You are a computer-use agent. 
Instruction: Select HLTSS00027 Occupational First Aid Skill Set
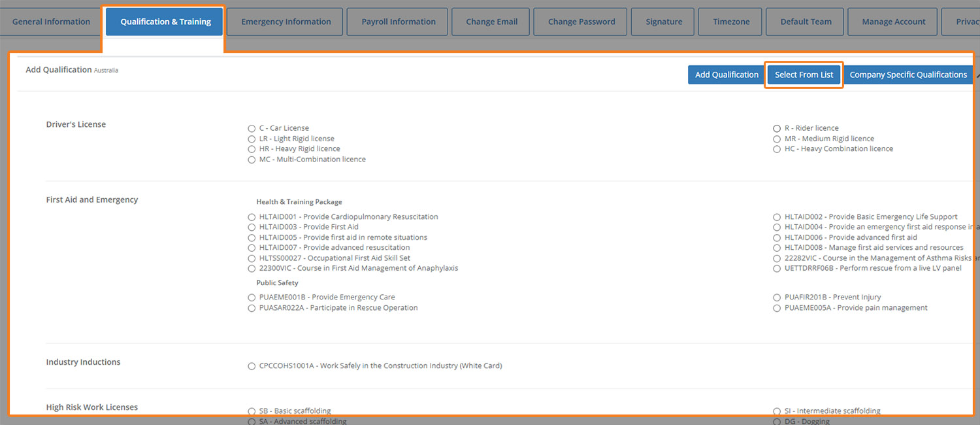pyautogui.click(x=252, y=258)
